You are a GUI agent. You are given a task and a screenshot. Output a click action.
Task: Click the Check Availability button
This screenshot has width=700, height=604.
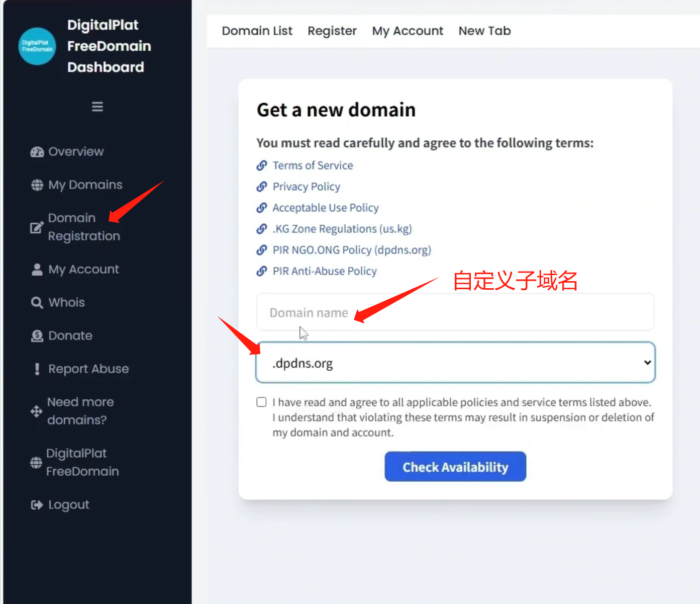click(455, 467)
